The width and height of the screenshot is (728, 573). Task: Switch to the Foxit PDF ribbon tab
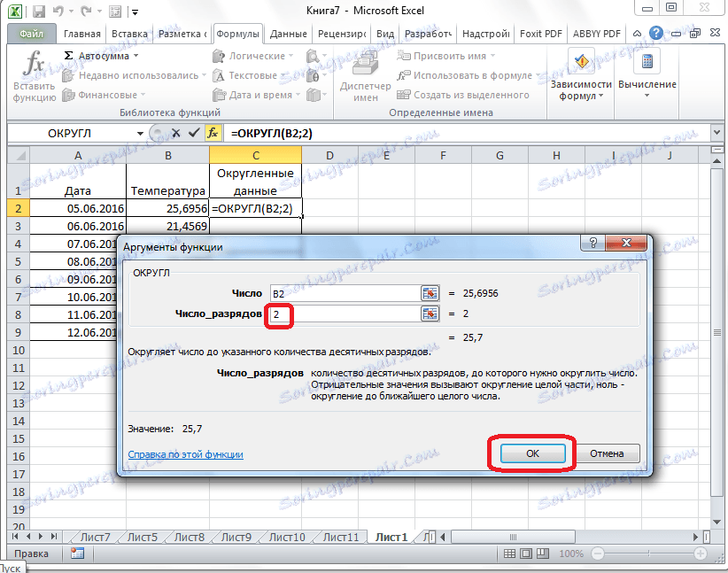(541, 34)
